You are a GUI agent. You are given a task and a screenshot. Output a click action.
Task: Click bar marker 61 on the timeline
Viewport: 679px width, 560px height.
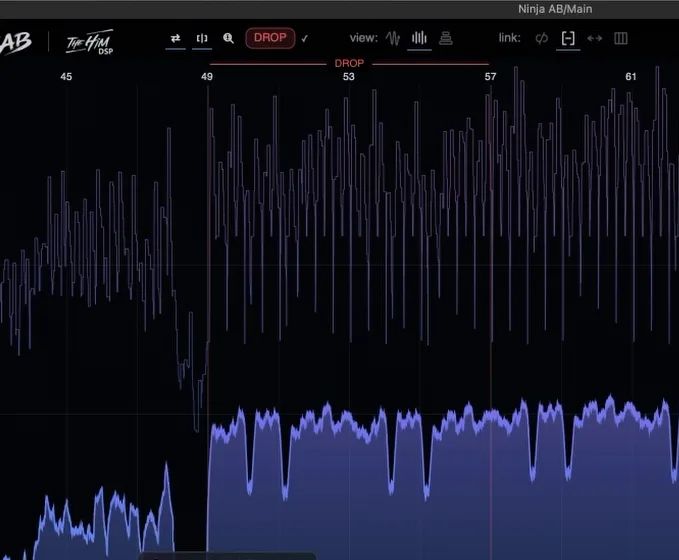631,77
